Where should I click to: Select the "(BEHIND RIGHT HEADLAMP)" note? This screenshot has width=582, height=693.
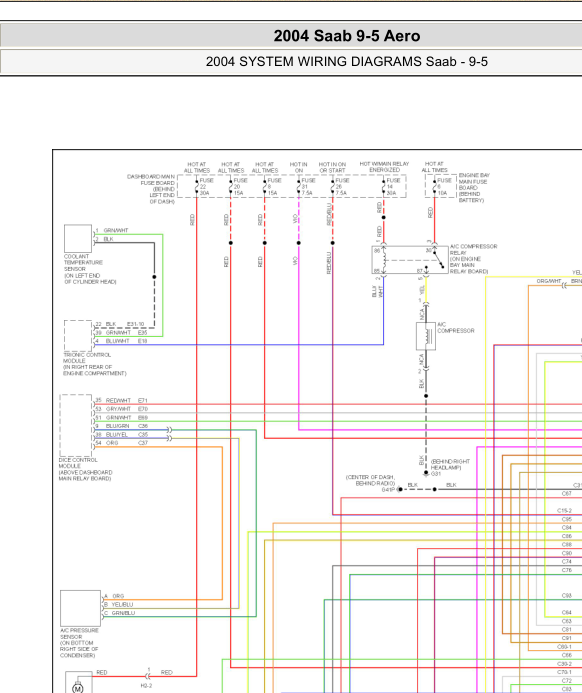click(x=450, y=464)
